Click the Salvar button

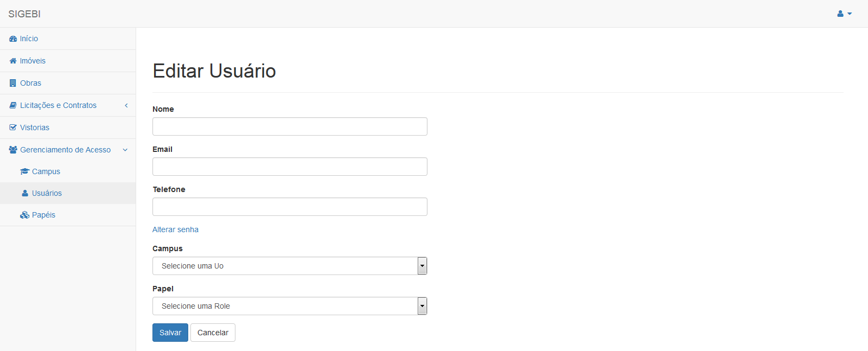[170, 333]
